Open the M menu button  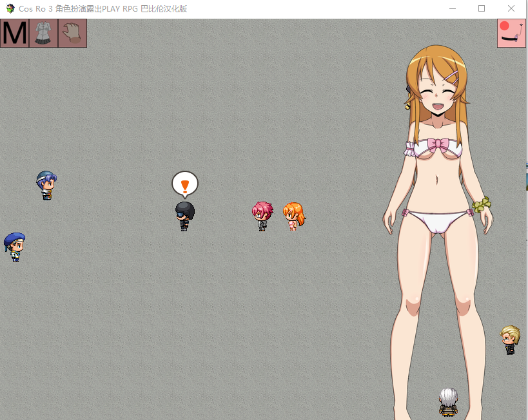tap(14, 33)
